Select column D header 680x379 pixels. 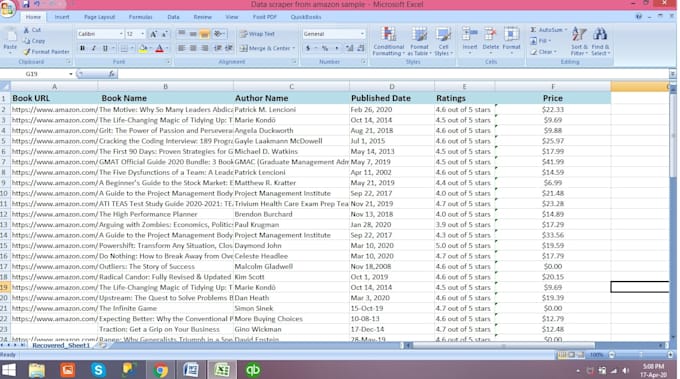[392, 87]
